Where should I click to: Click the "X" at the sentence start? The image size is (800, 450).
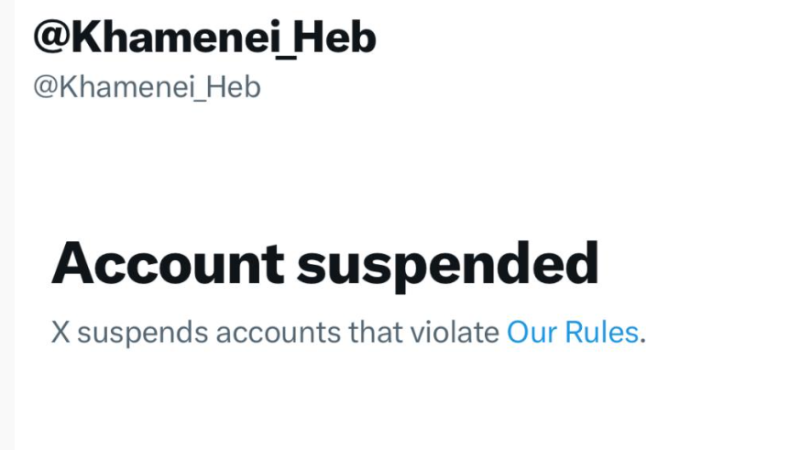(x=60, y=332)
